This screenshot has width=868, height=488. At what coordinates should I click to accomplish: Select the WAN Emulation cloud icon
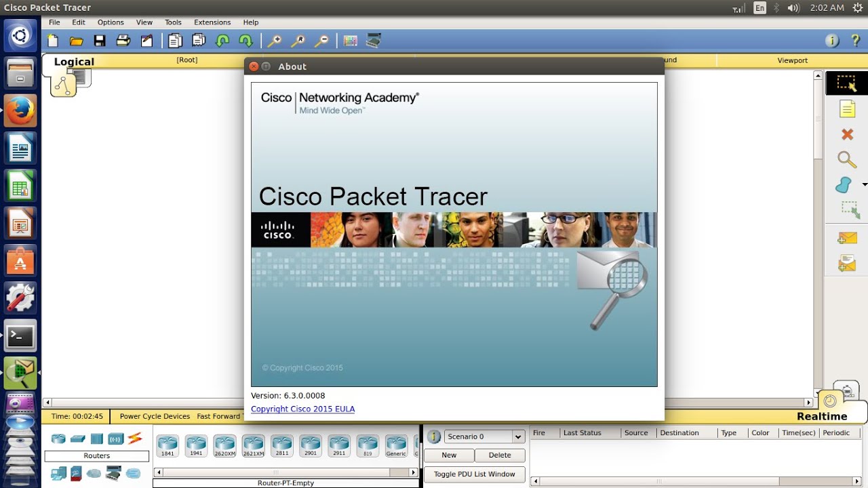[94, 473]
